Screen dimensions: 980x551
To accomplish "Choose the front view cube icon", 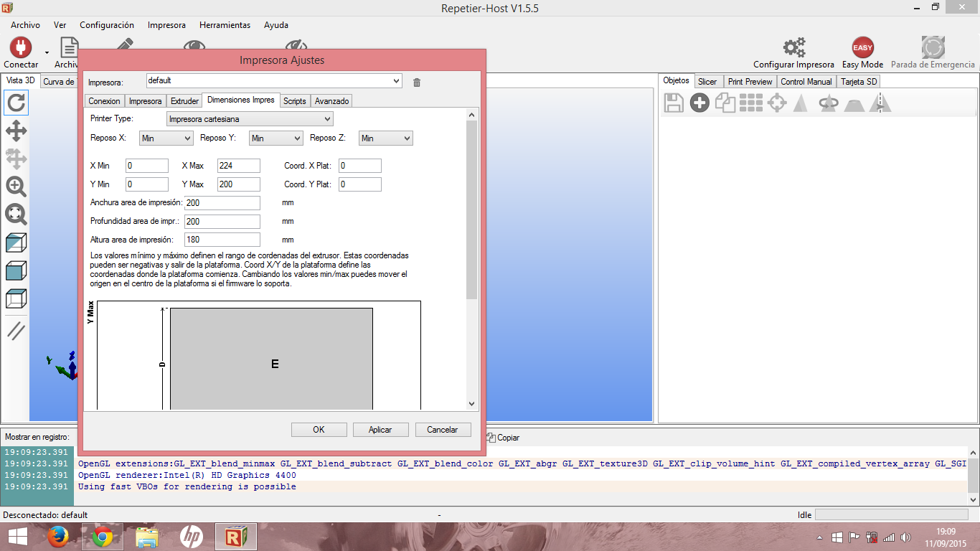I will pyautogui.click(x=16, y=270).
